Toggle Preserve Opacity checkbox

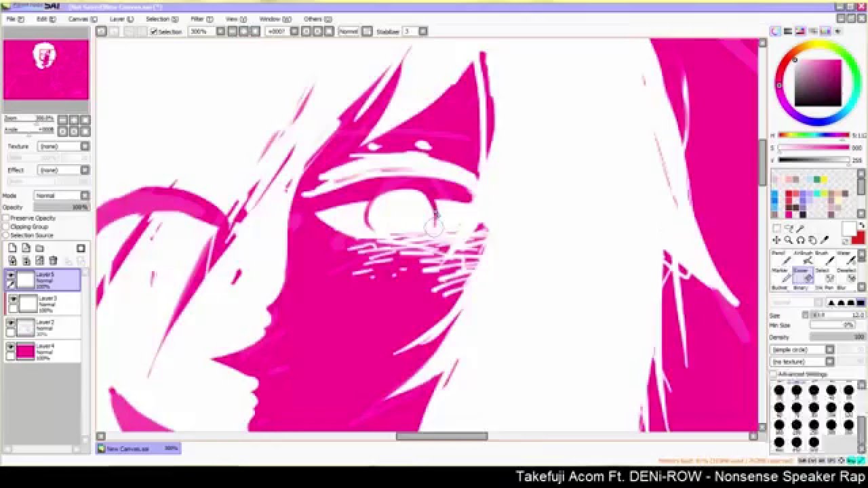[6, 218]
